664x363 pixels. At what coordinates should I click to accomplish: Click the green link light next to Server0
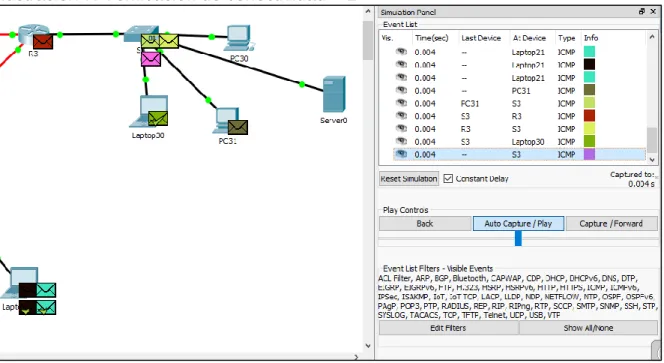coord(302,84)
